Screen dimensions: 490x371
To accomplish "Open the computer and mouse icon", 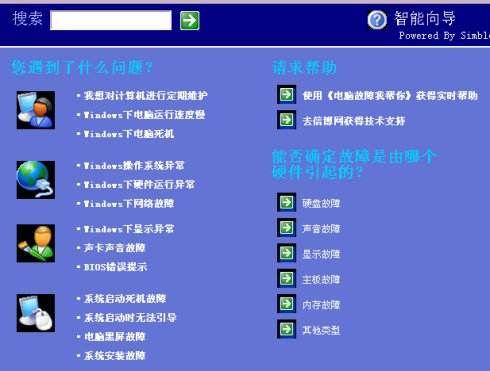I will (x=36, y=313).
